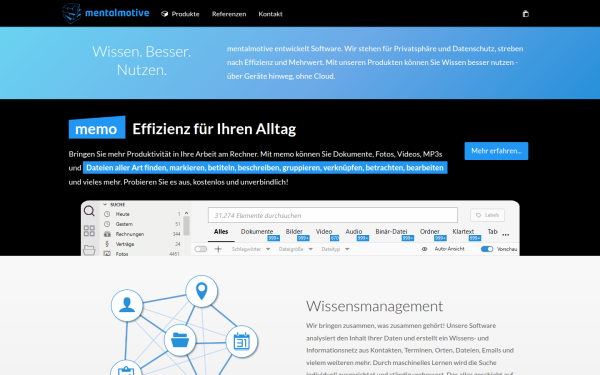The height and width of the screenshot is (375, 600).
Task: Toggle the Vorschau switch
Action: [x=487, y=249]
